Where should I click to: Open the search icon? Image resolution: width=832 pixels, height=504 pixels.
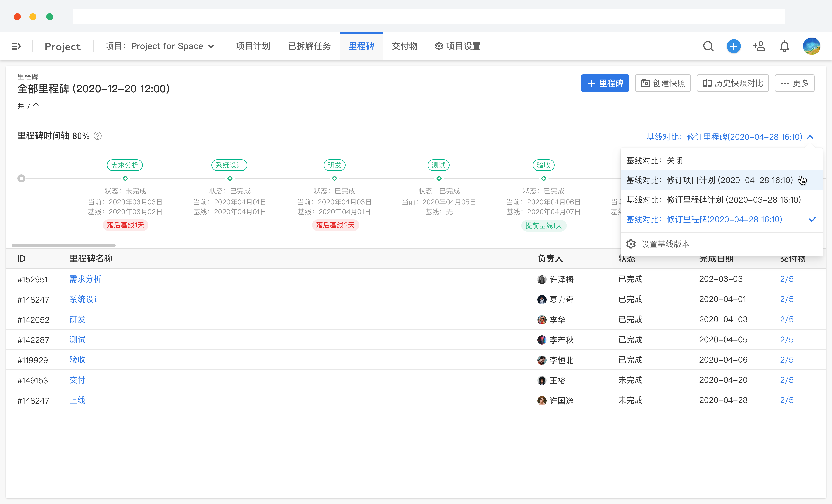tap(708, 46)
